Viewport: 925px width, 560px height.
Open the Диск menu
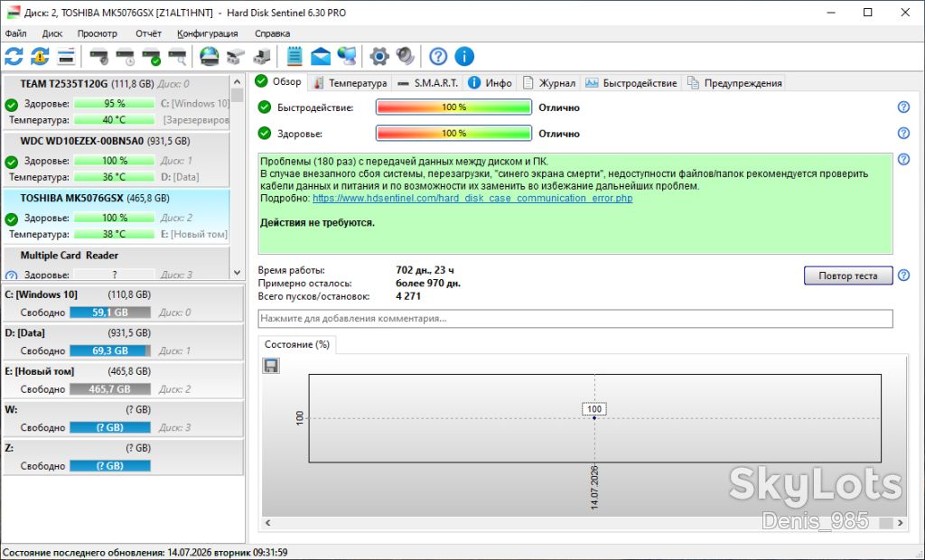[51, 33]
